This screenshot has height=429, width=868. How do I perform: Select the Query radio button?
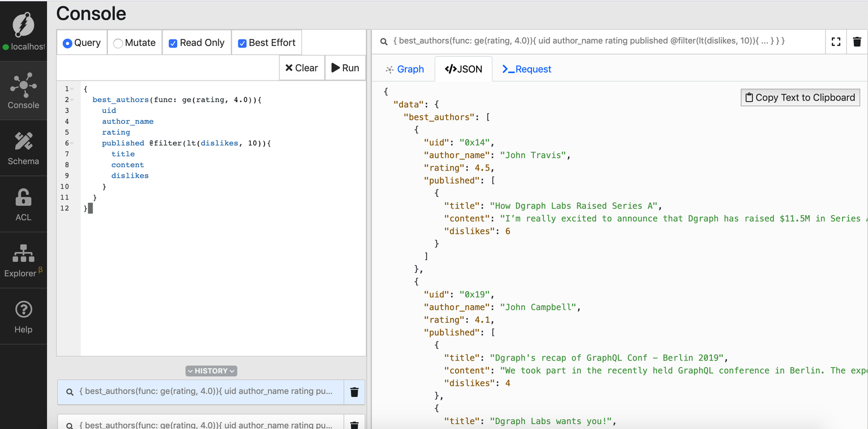67,43
